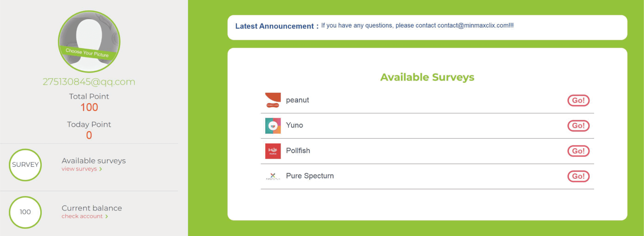Click the peanut survey name
Screen dimensions: 644x236
[x=297, y=100]
